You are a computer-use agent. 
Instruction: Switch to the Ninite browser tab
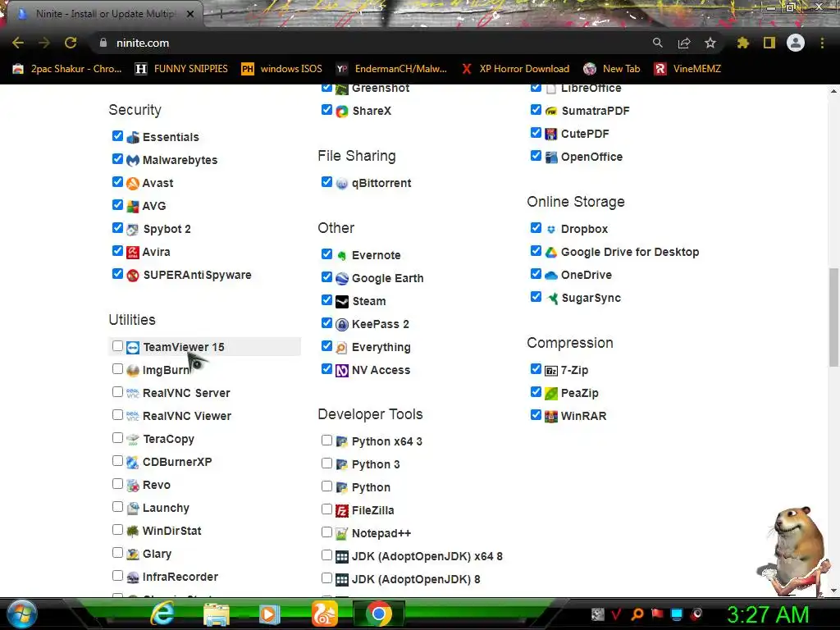[x=105, y=14]
